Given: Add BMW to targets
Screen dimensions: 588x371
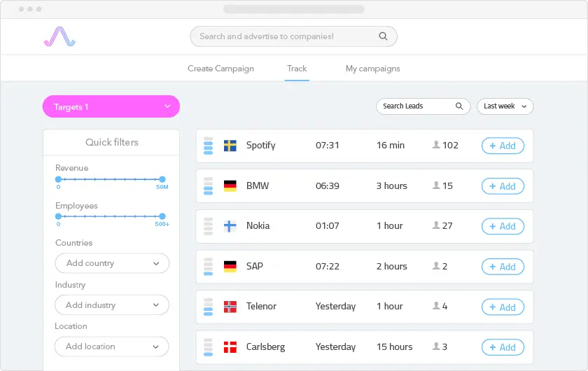Looking at the screenshot, I should pyautogui.click(x=503, y=186).
